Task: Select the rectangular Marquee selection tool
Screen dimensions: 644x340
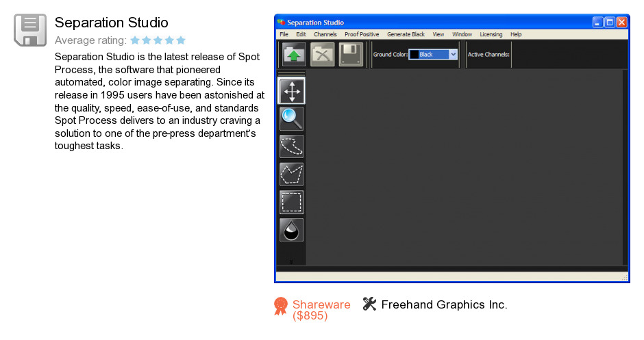Action: [x=292, y=202]
